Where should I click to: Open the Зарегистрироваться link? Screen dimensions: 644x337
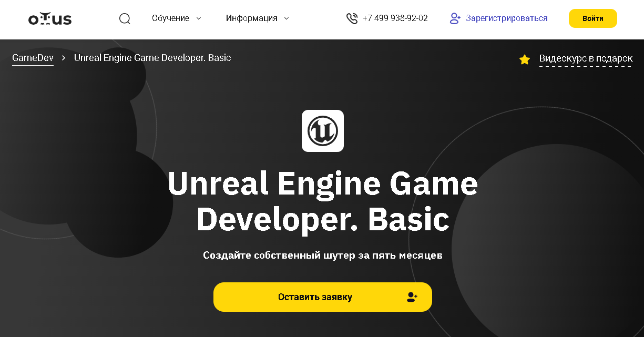(x=507, y=18)
